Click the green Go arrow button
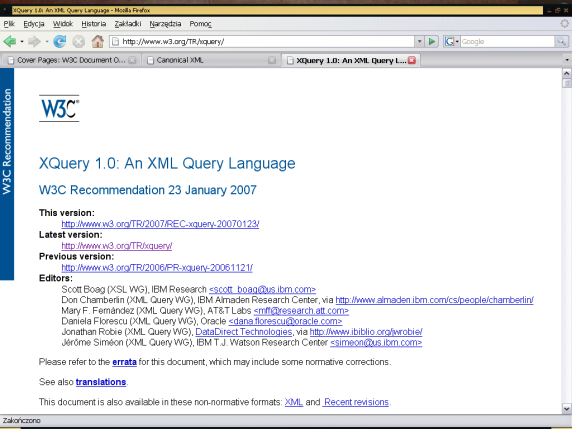 point(432,42)
